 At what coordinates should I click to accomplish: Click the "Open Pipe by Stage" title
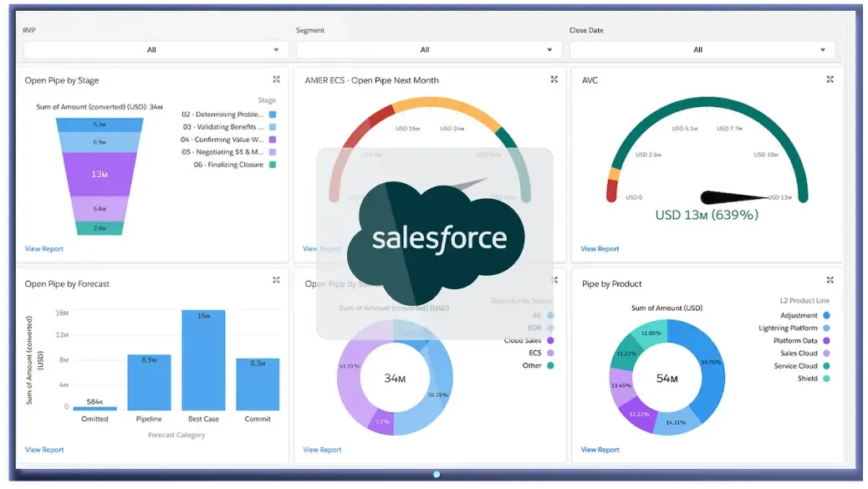(61, 80)
